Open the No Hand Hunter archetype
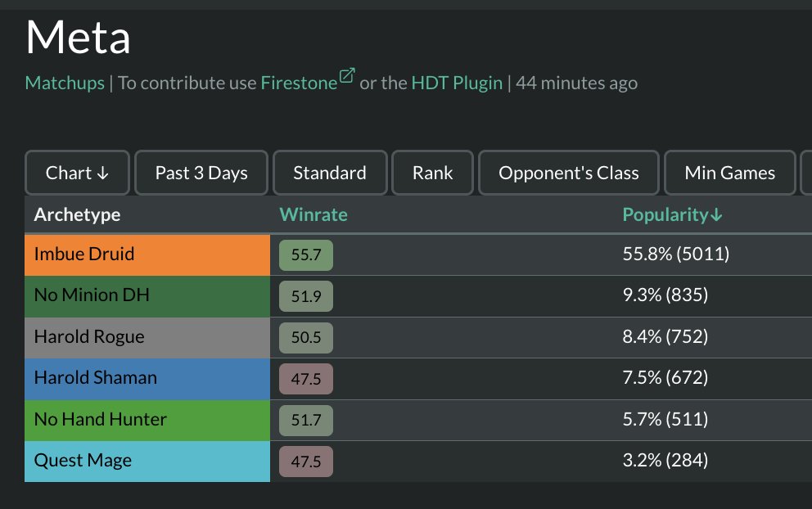This screenshot has height=509, width=812. tap(147, 419)
